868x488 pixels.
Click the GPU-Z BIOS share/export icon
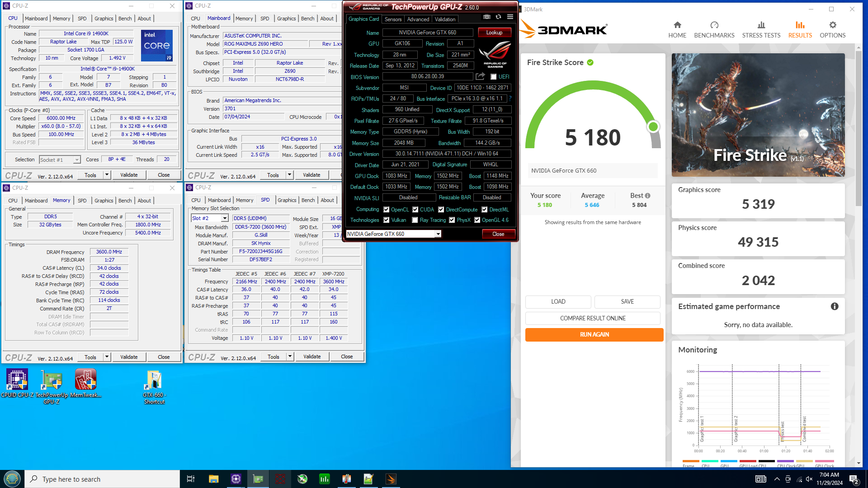tap(480, 76)
